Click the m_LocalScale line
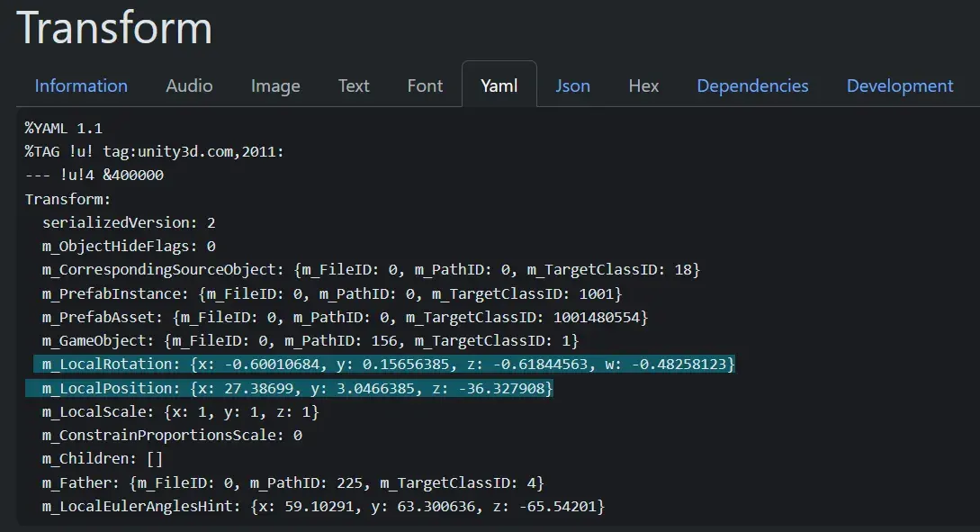The height and width of the screenshot is (532, 980). (180, 412)
